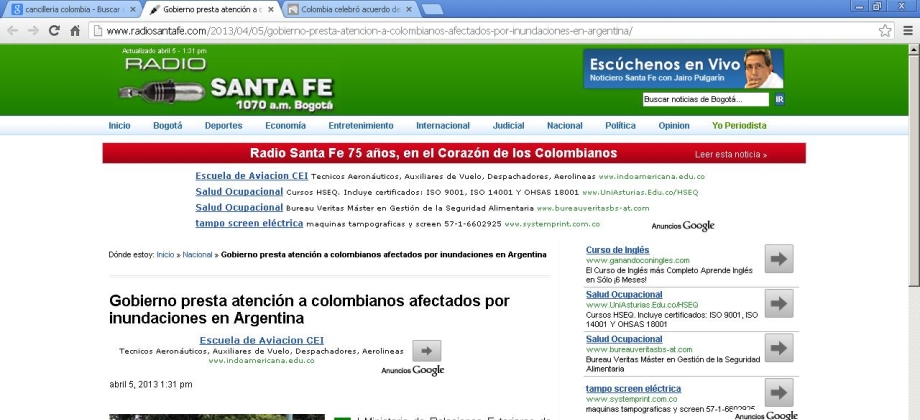This screenshot has width=920, height=420.
Task: Open the Bogotá section
Action: pyautogui.click(x=168, y=126)
